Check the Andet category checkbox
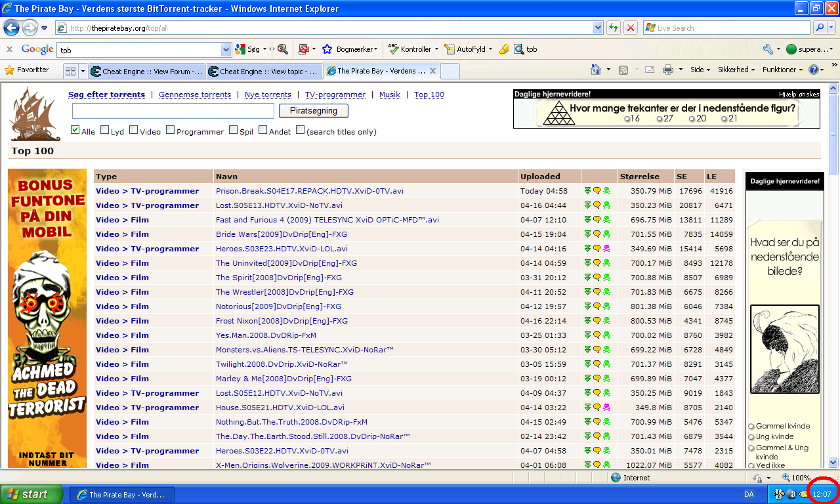This screenshot has width=840, height=504. (x=262, y=130)
